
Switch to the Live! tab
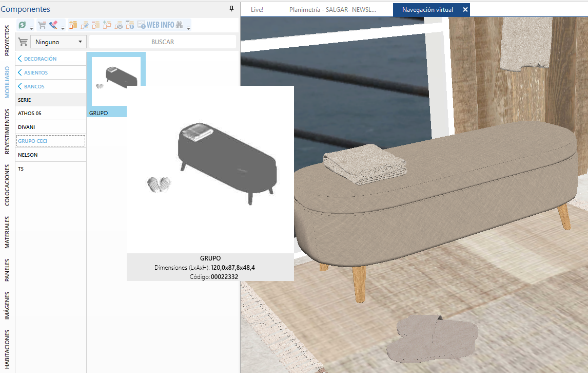pyautogui.click(x=257, y=10)
